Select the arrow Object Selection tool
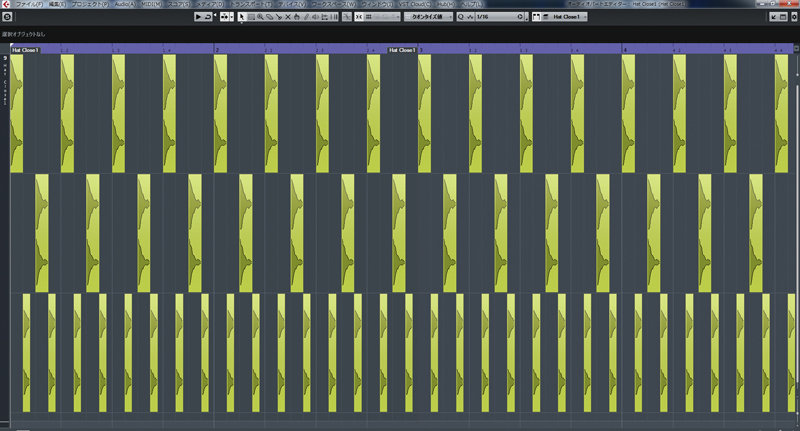 click(240, 17)
